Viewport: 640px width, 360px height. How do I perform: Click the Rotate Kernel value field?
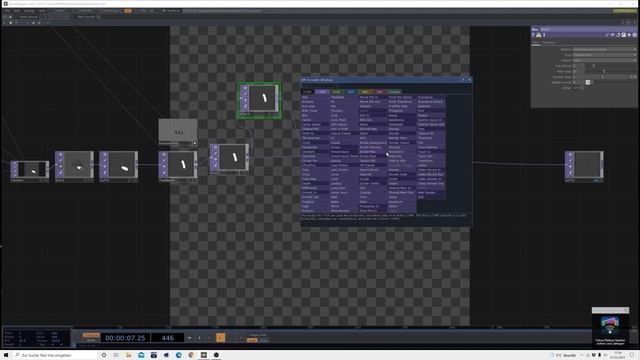click(579, 82)
